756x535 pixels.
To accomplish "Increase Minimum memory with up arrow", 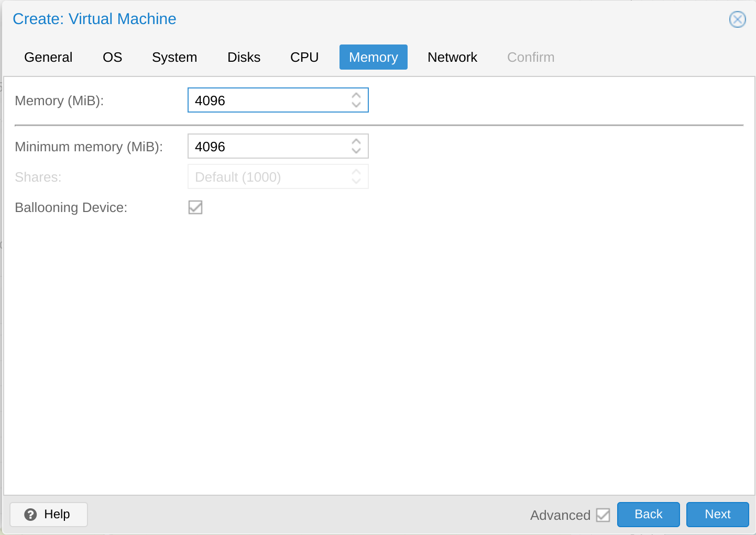I will point(356,142).
